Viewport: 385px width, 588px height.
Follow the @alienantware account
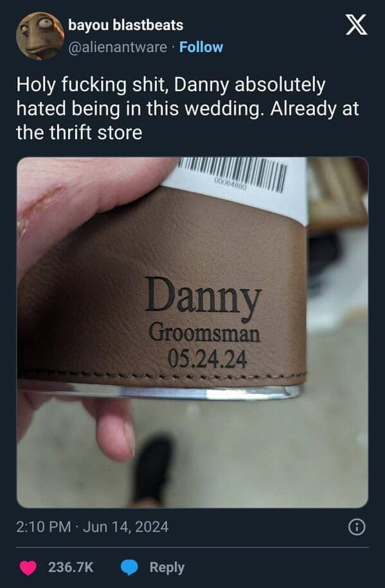(201, 48)
